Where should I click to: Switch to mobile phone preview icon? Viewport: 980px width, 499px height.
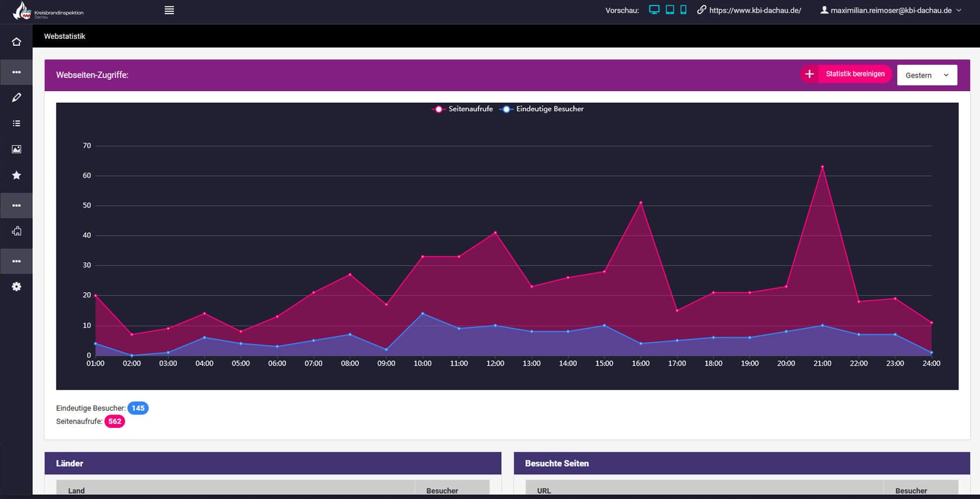point(683,10)
